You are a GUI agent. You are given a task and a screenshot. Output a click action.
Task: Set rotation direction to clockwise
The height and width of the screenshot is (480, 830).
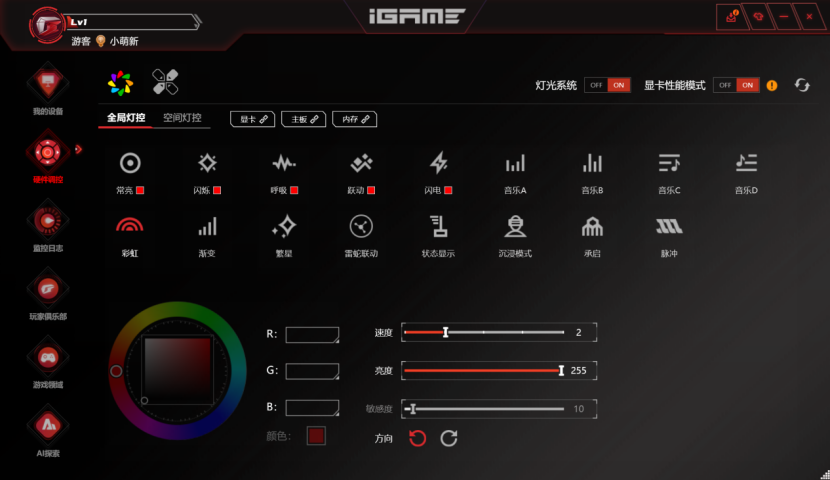[449, 438]
